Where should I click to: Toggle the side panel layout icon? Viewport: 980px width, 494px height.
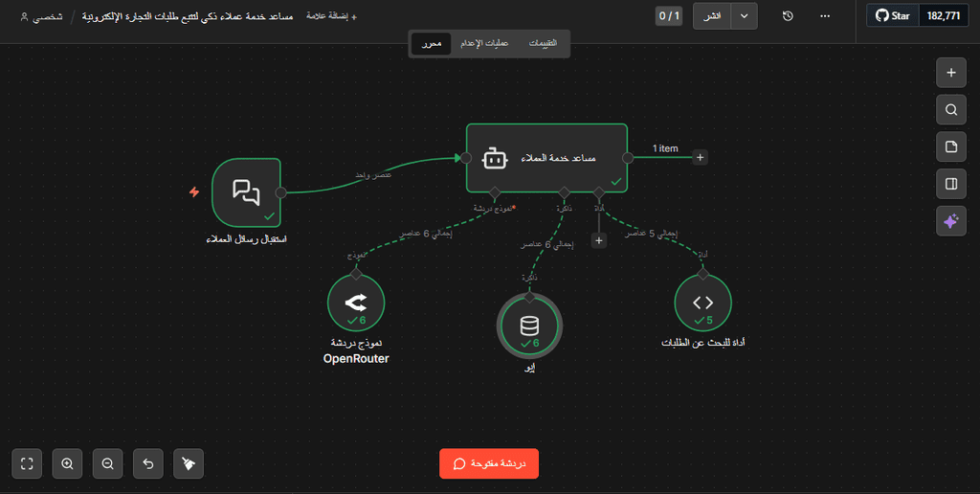[x=950, y=184]
